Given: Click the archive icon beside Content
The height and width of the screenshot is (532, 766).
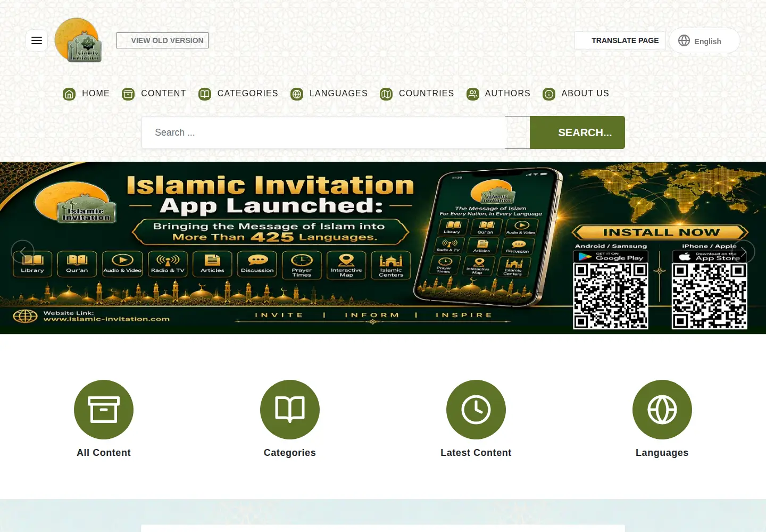Looking at the screenshot, I should point(128,94).
